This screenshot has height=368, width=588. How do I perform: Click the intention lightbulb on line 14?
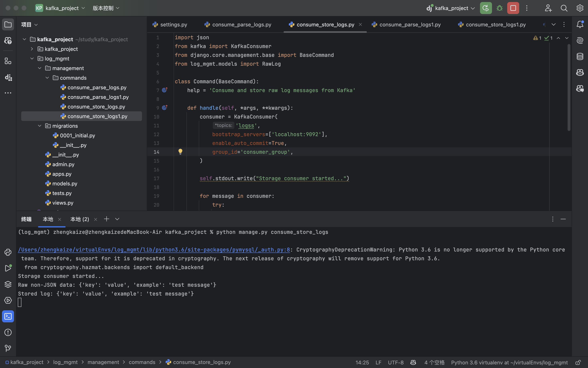(180, 152)
